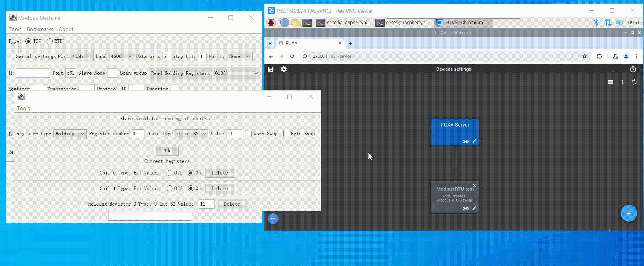Edit the ModbusRTU test device pencil icon
This screenshot has width=644, height=266.
pos(474,208)
